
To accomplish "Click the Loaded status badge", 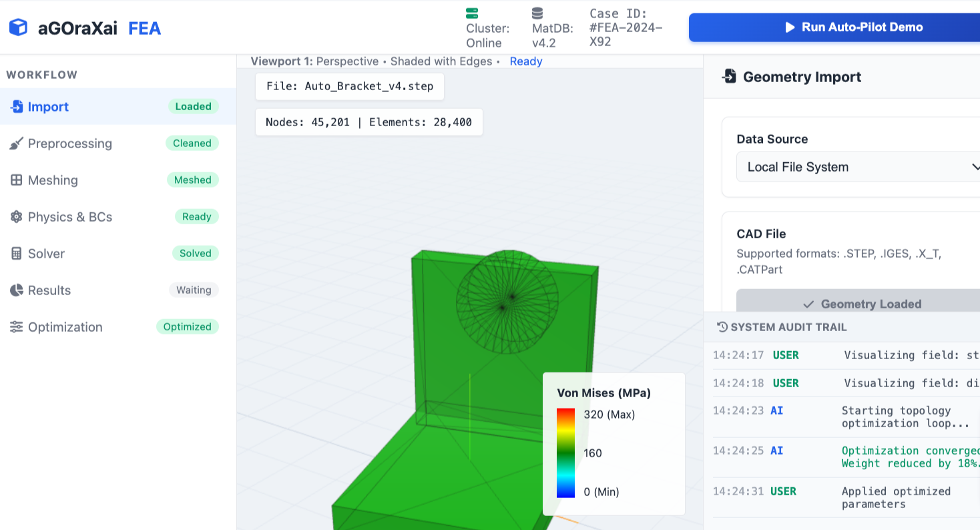I will pos(193,107).
